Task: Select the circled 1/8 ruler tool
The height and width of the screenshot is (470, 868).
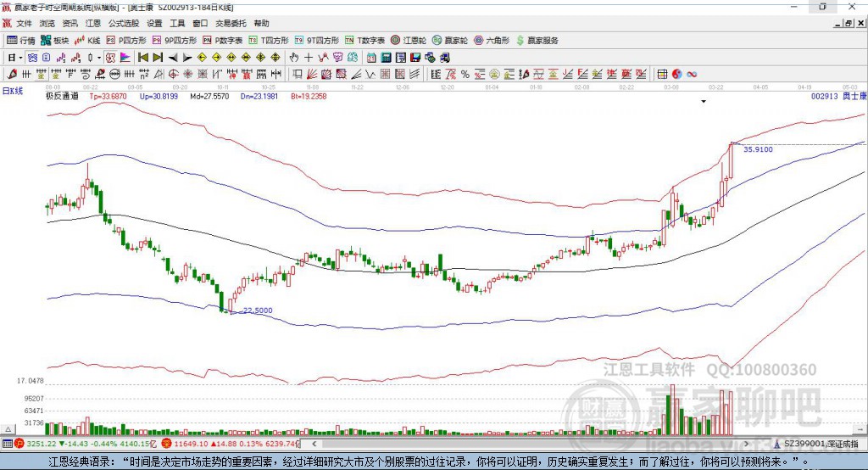Action: 115,74
